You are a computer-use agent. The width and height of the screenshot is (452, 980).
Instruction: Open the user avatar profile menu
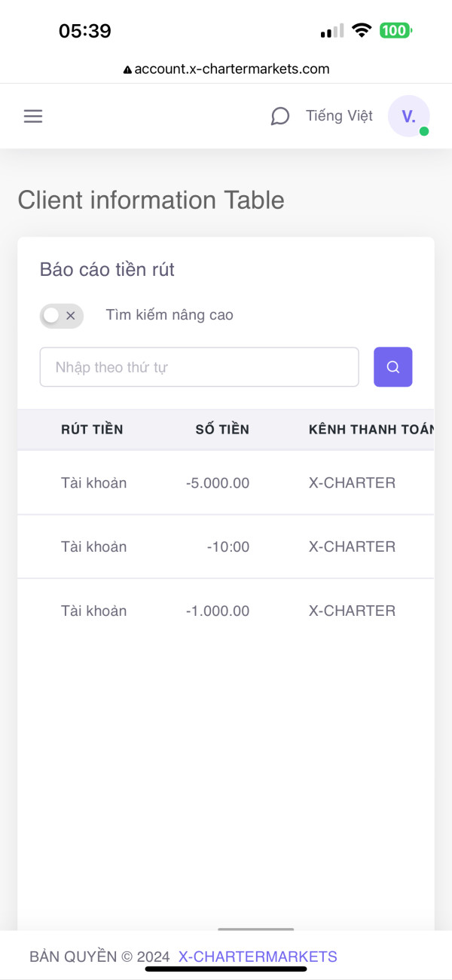pos(408,116)
